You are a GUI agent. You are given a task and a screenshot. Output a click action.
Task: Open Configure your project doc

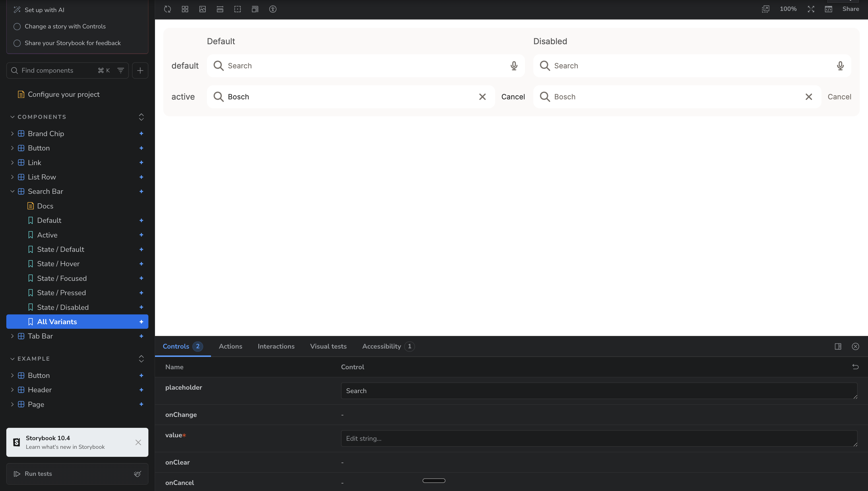[x=64, y=94]
